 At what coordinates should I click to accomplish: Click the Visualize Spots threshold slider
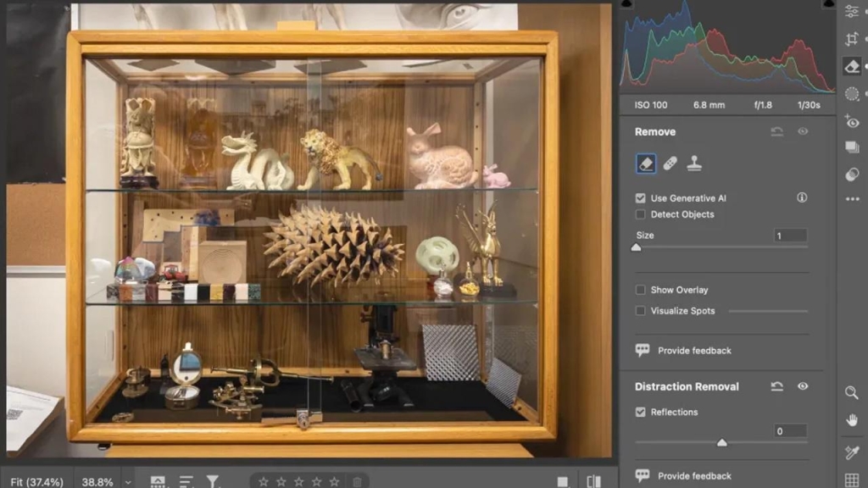(x=768, y=312)
